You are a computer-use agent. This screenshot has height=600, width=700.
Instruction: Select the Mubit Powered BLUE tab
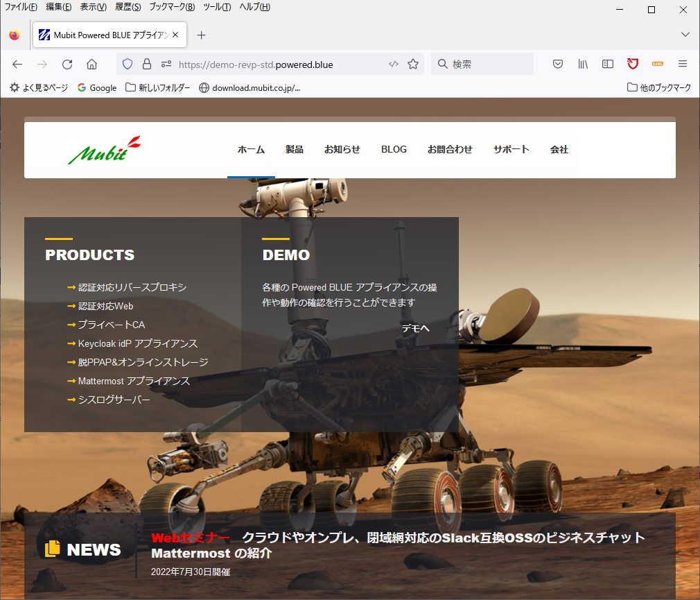pyautogui.click(x=110, y=35)
